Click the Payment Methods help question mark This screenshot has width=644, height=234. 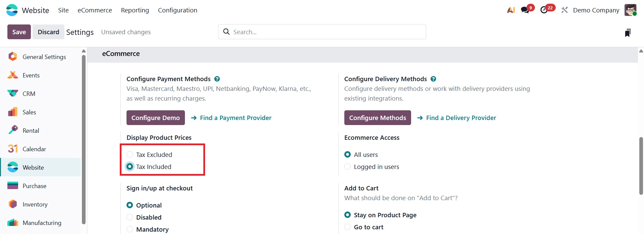(x=217, y=78)
